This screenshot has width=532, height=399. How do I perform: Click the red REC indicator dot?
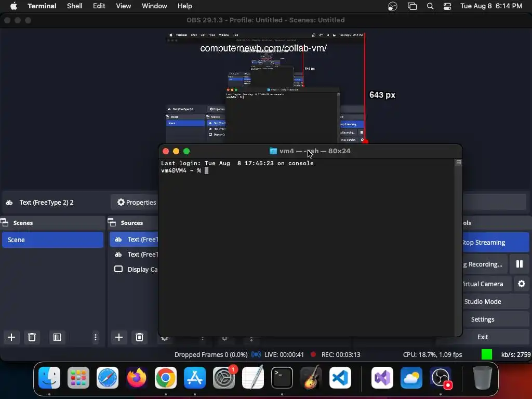[313, 354]
